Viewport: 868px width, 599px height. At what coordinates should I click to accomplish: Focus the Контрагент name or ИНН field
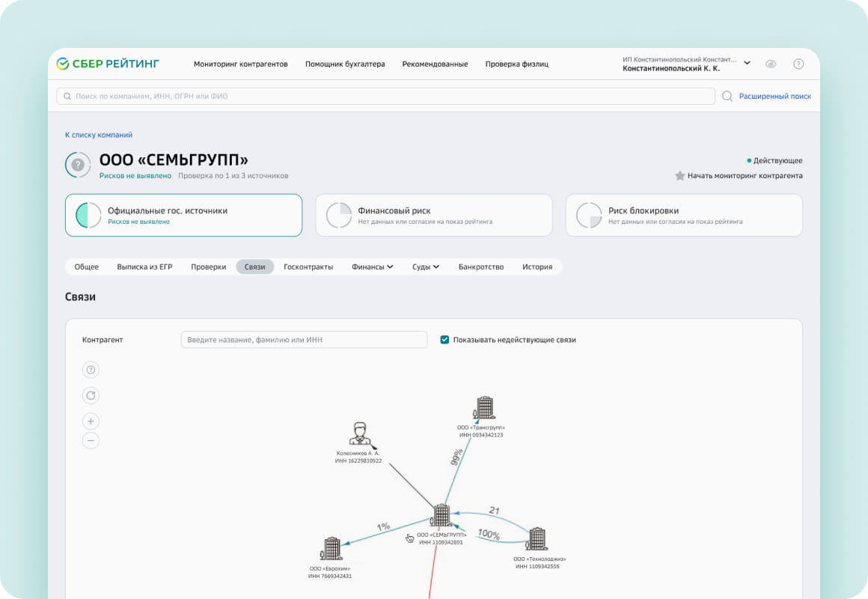(304, 340)
